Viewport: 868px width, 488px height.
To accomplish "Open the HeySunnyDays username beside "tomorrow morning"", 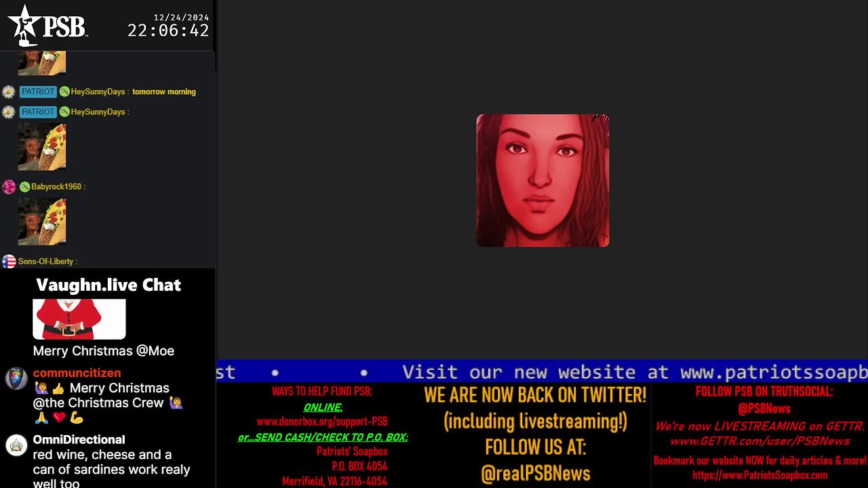I will click(x=98, y=91).
